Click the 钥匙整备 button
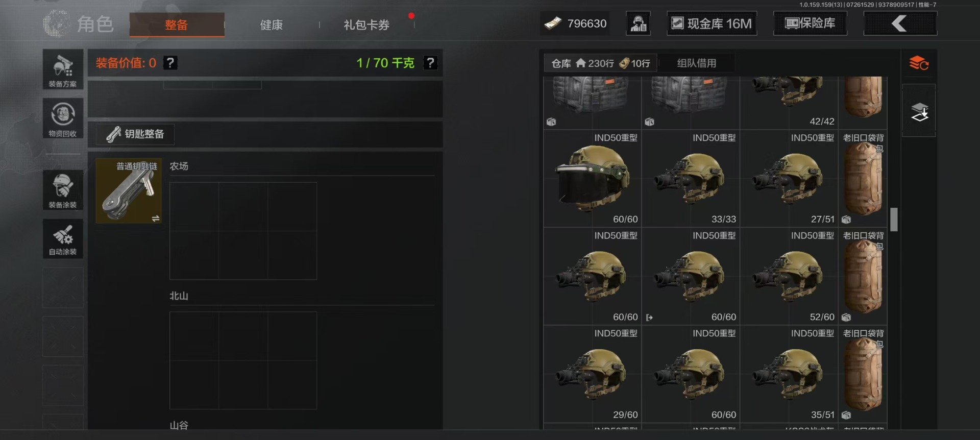980x440 pixels. pyautogui.click(x=135, y=134)
